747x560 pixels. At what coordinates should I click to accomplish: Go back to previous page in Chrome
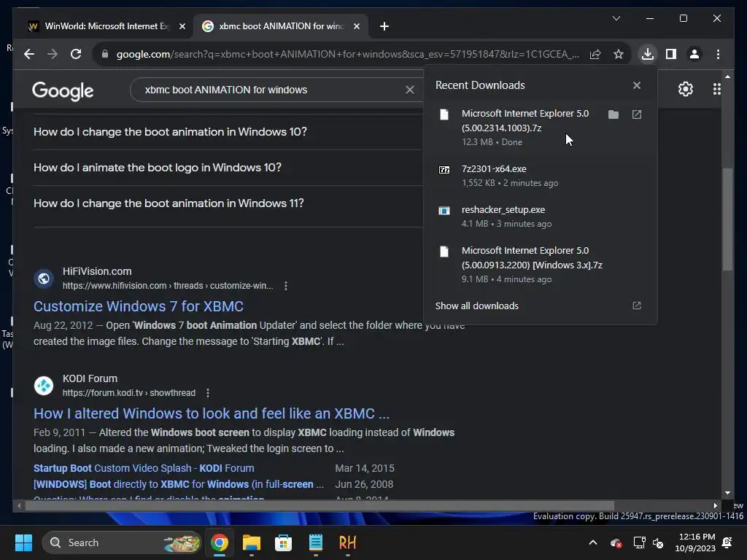point(29,54)
